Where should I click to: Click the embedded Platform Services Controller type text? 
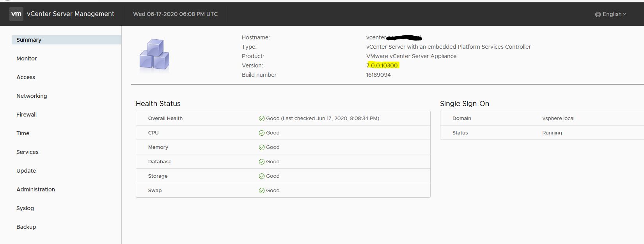click(449, 47)
